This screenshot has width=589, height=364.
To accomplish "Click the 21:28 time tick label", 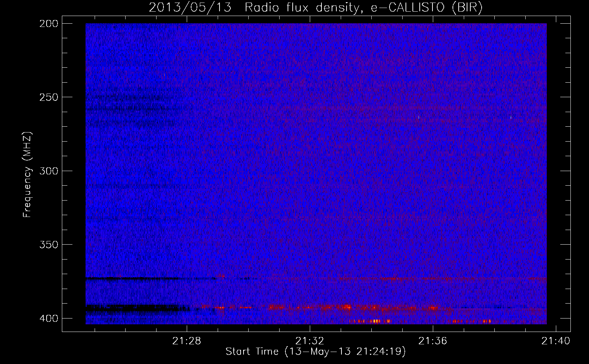I will click(187, 341).
